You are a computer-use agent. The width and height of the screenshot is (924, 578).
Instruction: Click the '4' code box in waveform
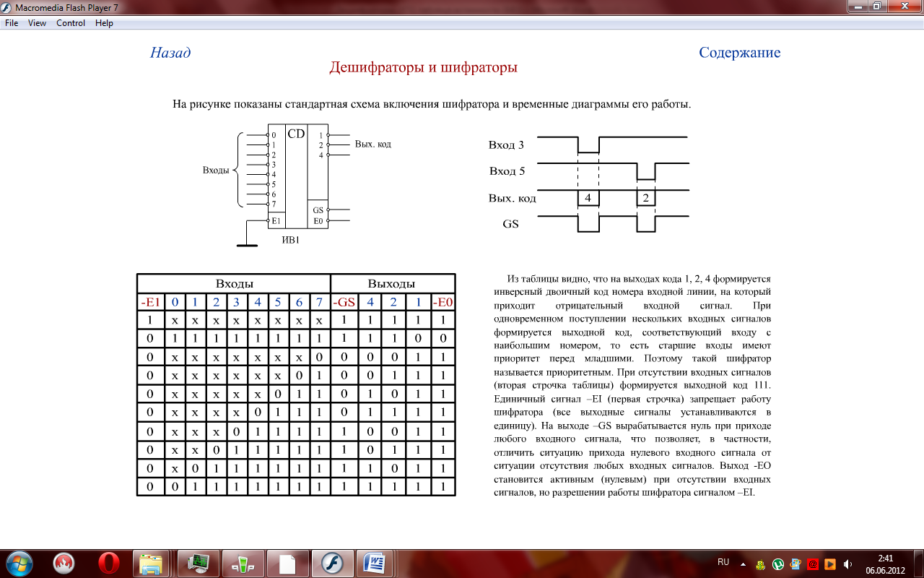coord(588,197)
